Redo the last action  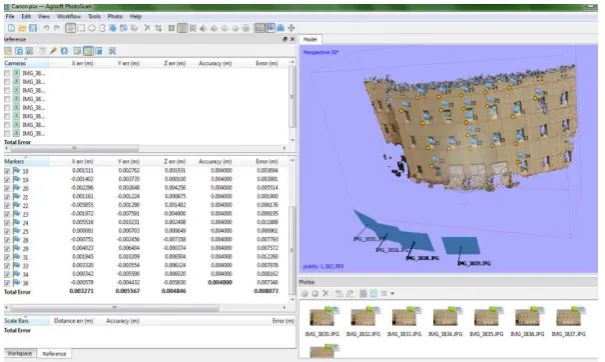coord(57,28)
